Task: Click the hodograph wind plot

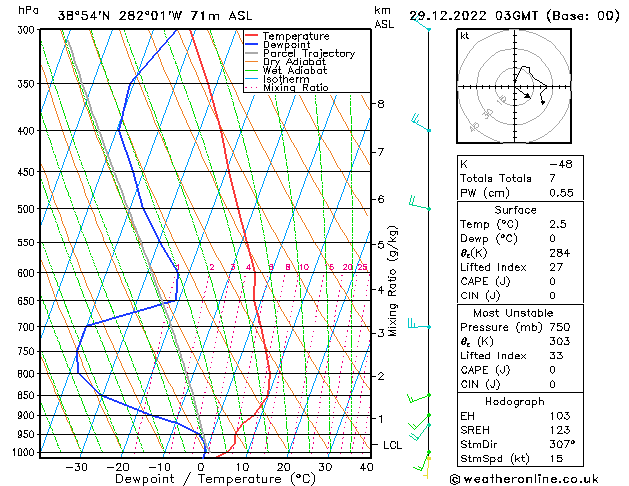Action: point(514,86)
